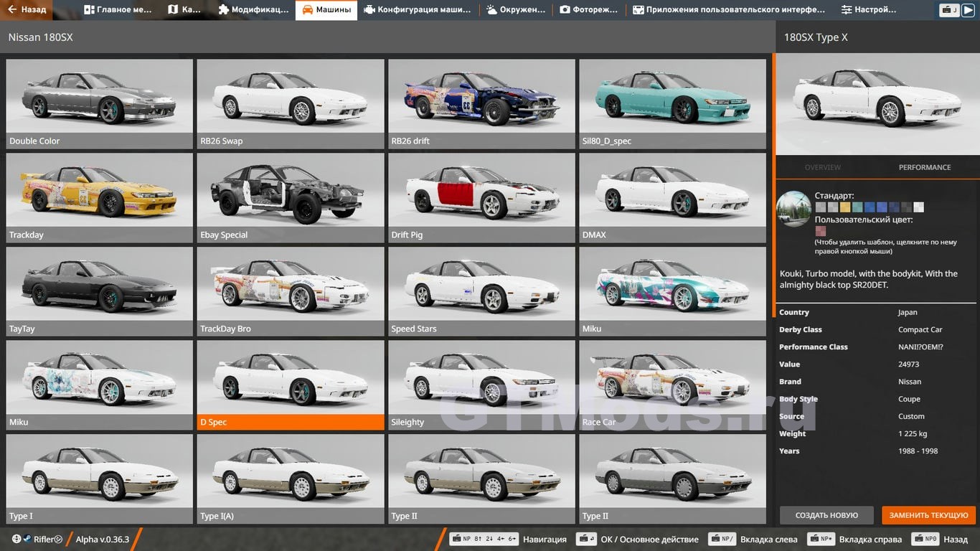This screenshot has height=551, width=980.
Task: Open the Главное меню tab
Action: click(x=118, y=10)
